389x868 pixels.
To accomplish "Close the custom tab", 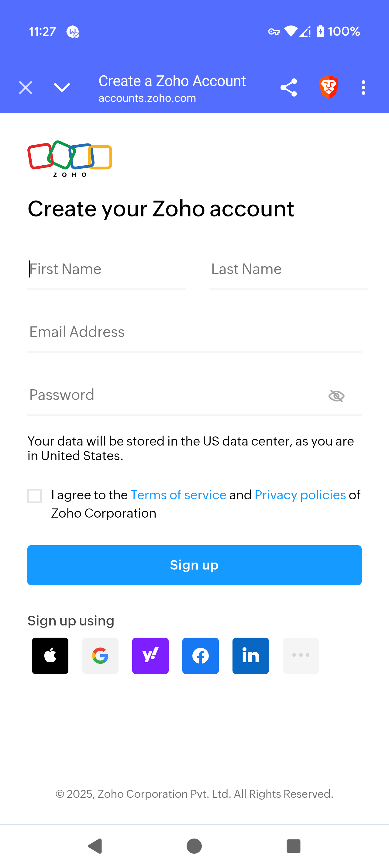I will coord(26,88).
